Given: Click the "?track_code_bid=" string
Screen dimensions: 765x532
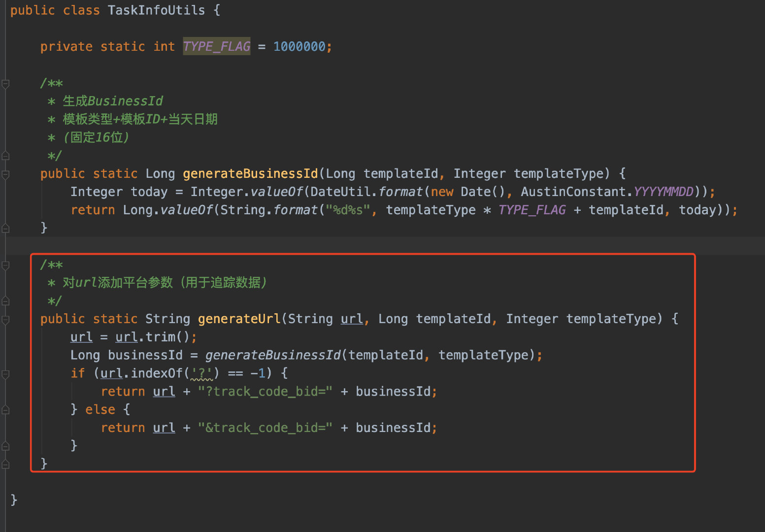Looking at the screenshot, I should [266, 392].
